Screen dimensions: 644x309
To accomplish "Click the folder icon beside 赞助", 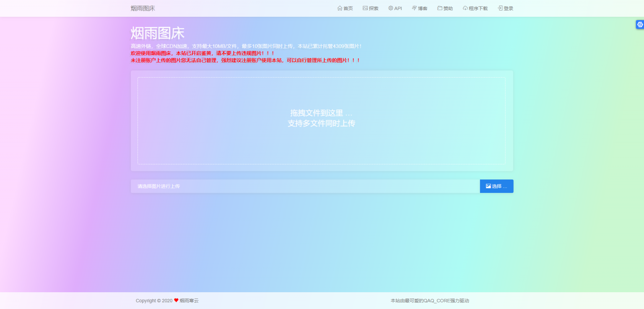I will point(440,8).
